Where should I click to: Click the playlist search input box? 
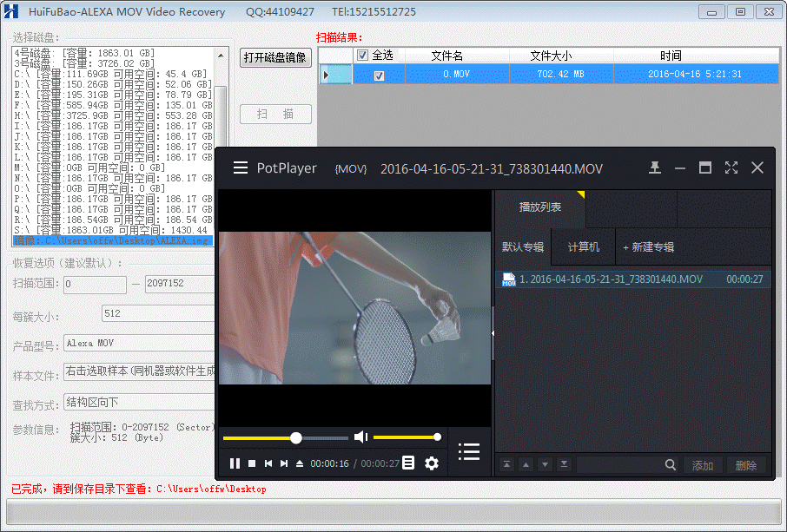[x=619, y=465]
